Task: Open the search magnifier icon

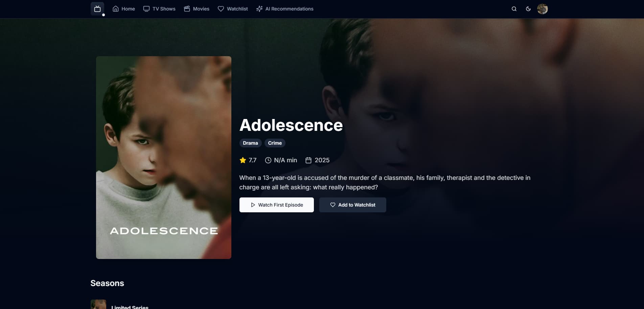Action: pyautogui.click(x=514, y=9)
